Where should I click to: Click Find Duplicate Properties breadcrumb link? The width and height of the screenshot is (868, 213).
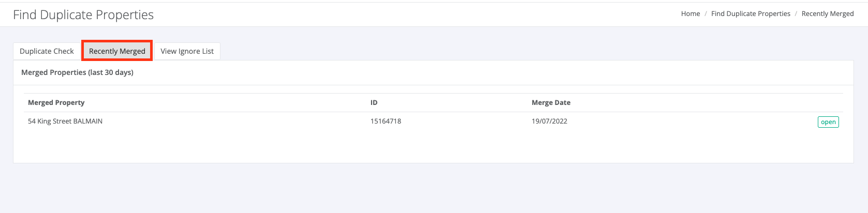click(751, 14)
